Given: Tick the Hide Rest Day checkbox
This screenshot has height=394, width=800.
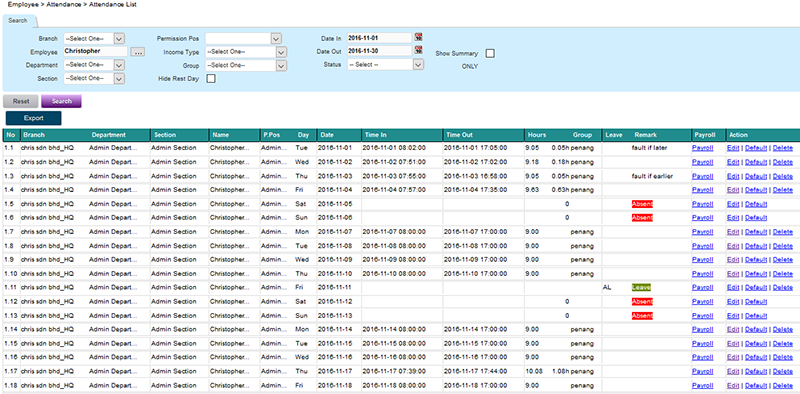Looking at the screenshot, I should point(210,79).
